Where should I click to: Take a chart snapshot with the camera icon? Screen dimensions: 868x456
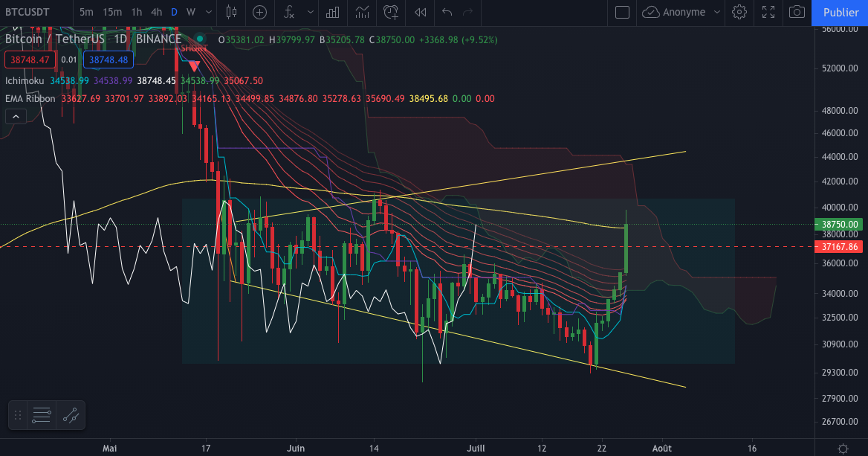[797, 13]
